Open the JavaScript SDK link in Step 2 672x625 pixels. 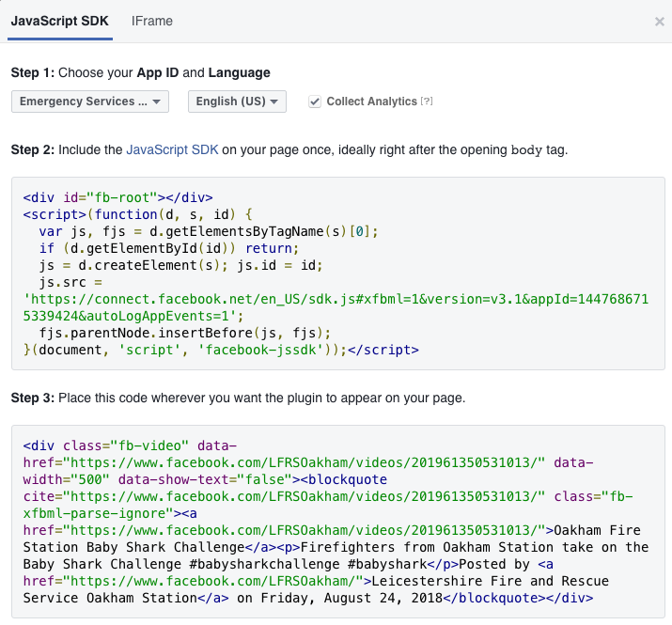point(172,149)
